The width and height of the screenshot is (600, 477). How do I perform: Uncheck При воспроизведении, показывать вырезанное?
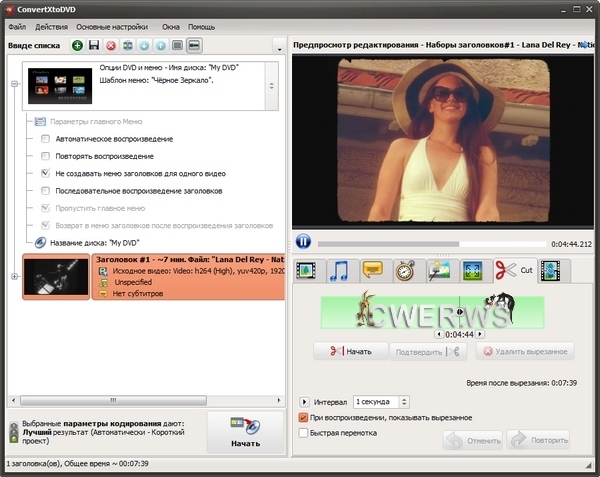pos(304,417)
